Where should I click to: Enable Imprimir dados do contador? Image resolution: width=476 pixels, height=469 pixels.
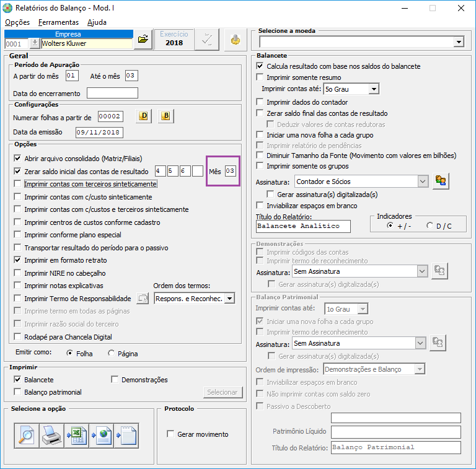coord(260,102)
